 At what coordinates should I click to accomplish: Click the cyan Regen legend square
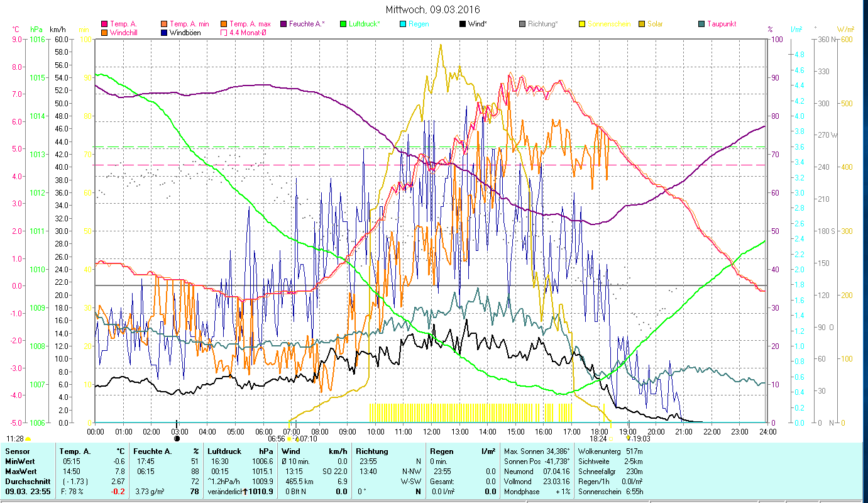coord(403,24)
